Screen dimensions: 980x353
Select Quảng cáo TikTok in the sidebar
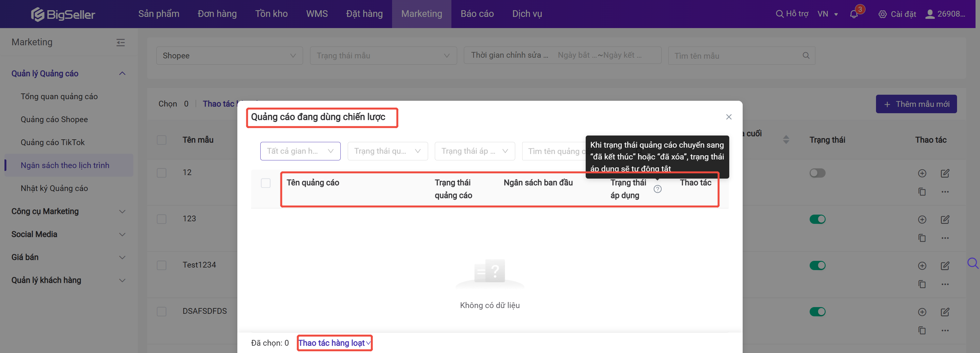pyautogui.click(x=53, y=142)
